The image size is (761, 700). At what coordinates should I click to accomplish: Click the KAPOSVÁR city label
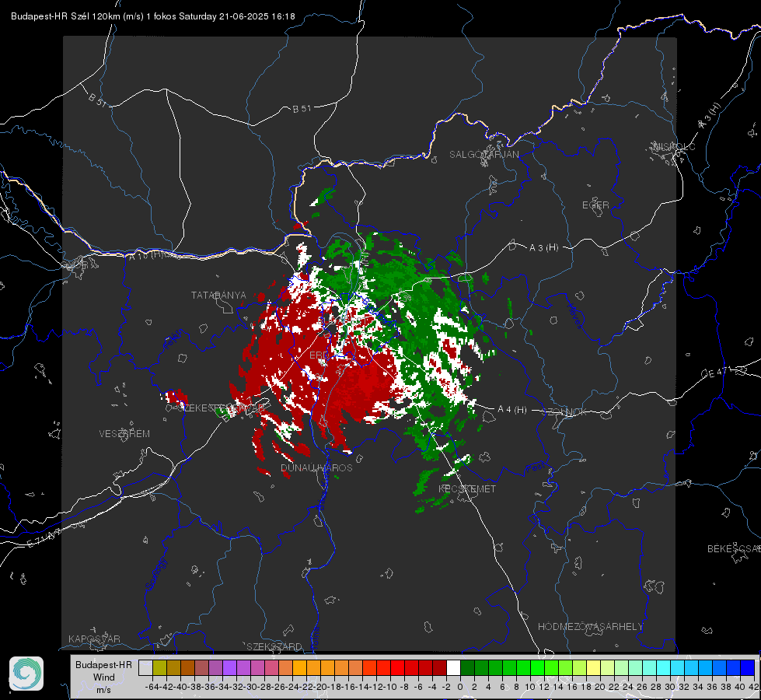coord(94,639)
